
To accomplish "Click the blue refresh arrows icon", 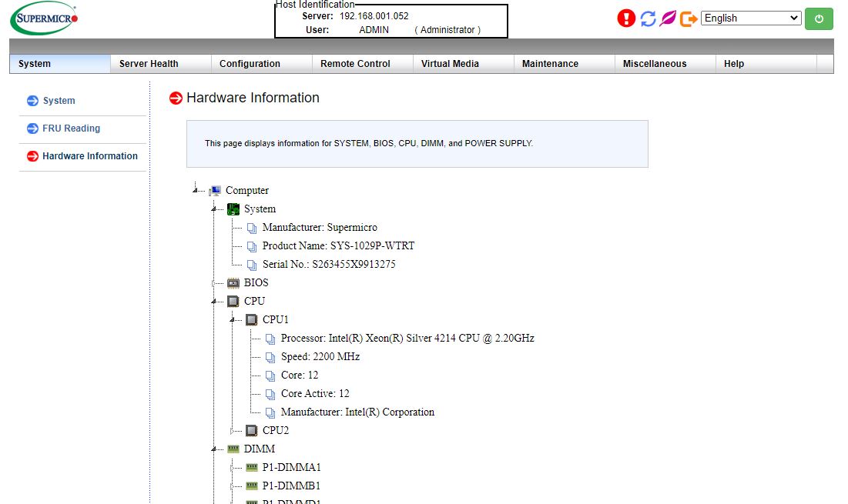I will point(648,18).
